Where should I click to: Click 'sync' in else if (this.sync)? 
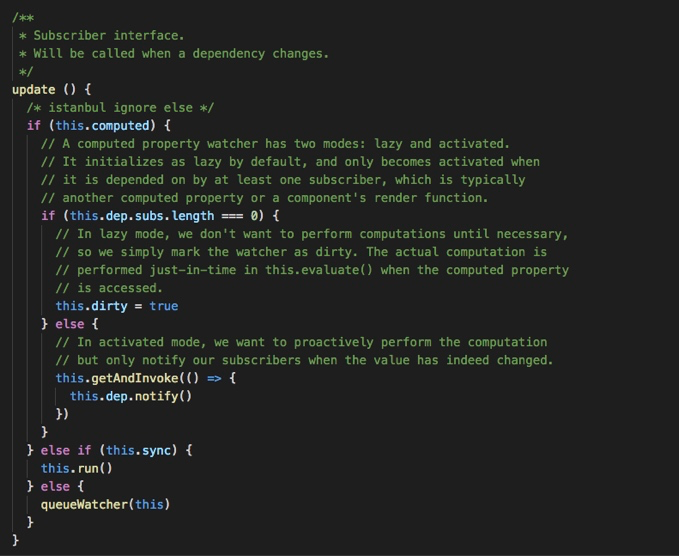(156, 451)
